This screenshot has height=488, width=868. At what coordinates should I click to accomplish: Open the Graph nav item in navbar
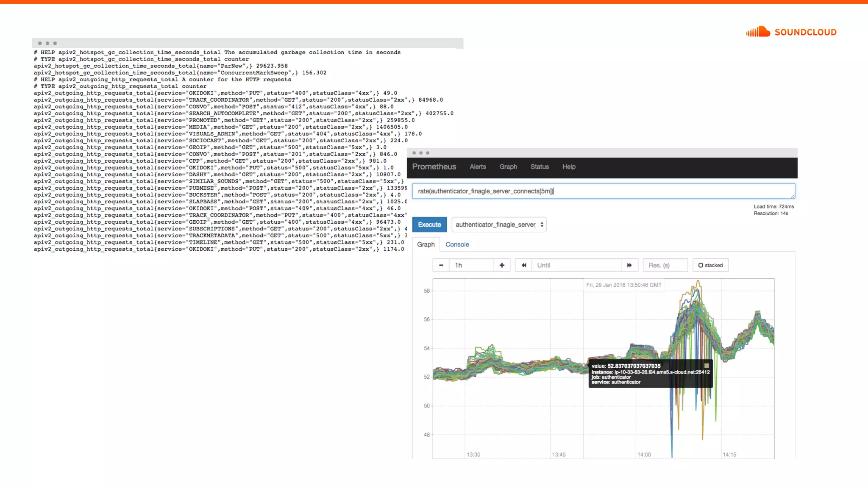click(508, 167)
